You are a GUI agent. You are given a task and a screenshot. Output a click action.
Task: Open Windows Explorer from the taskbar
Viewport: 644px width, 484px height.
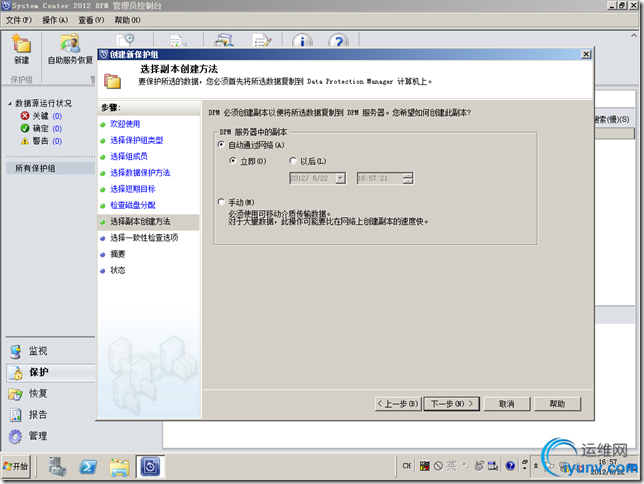click(x=119, y=467)
